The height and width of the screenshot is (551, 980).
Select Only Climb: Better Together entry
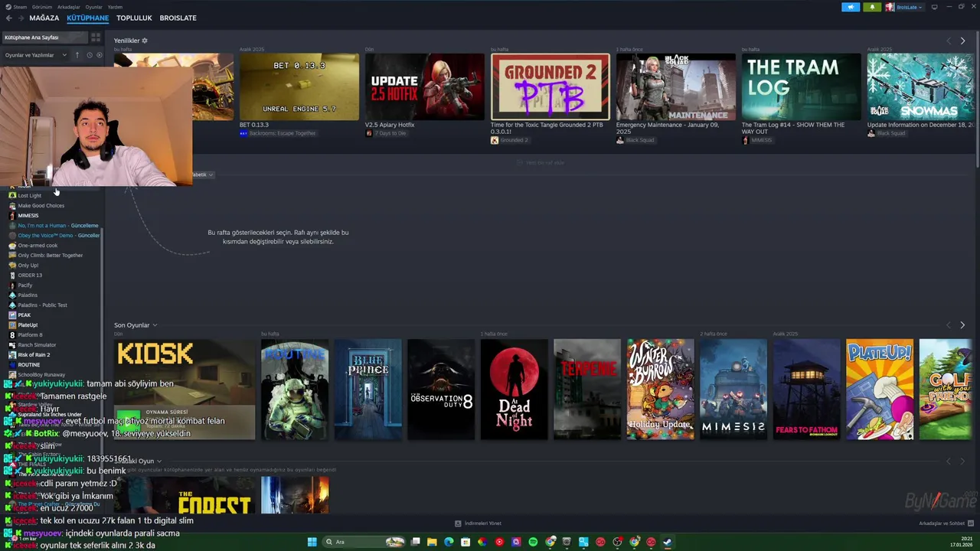click(51, 256)
